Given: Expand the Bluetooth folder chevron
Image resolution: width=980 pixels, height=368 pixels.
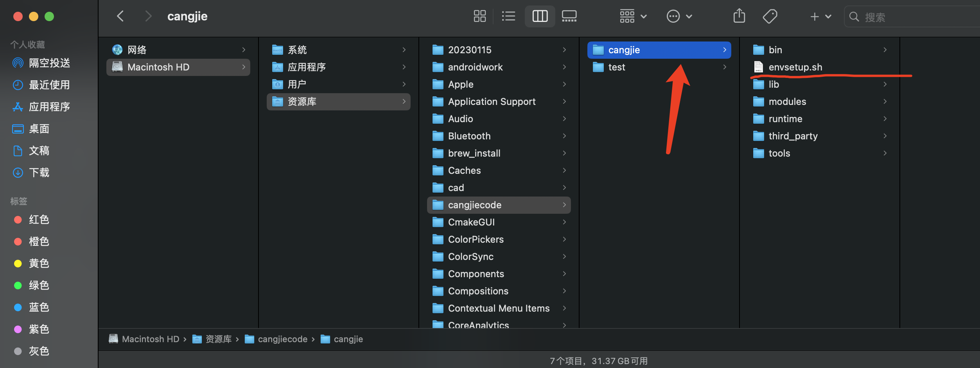Looking at the screenshot, I should [x=564, y=136].
